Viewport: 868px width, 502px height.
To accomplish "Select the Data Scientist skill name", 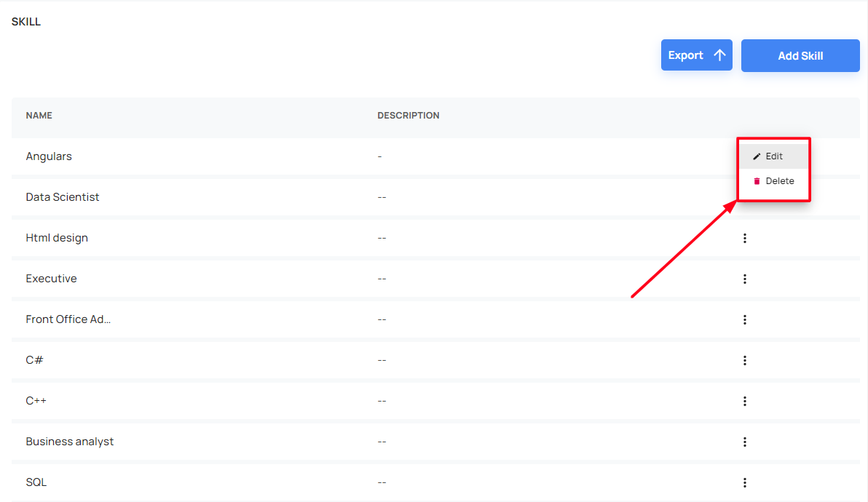I will point(63,197).
